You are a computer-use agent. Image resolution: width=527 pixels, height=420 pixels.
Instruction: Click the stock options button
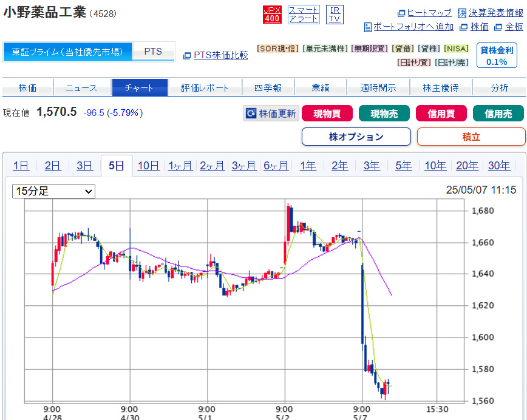356,137
